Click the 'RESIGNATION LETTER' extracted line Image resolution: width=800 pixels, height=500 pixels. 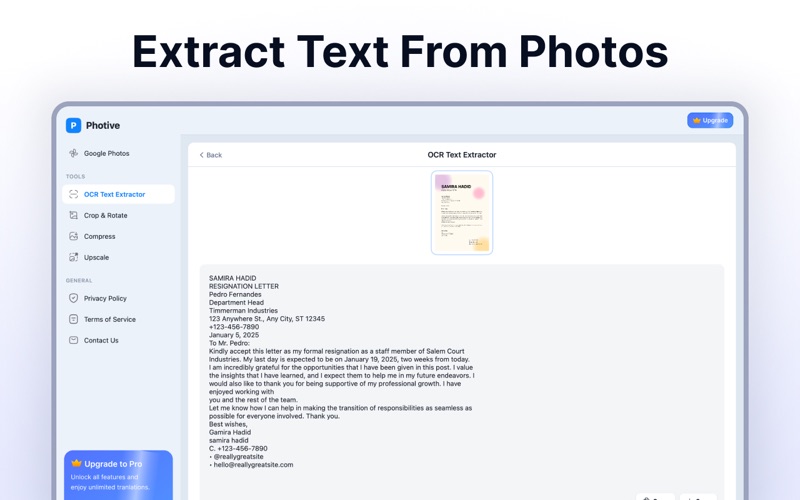coord(244,286)
